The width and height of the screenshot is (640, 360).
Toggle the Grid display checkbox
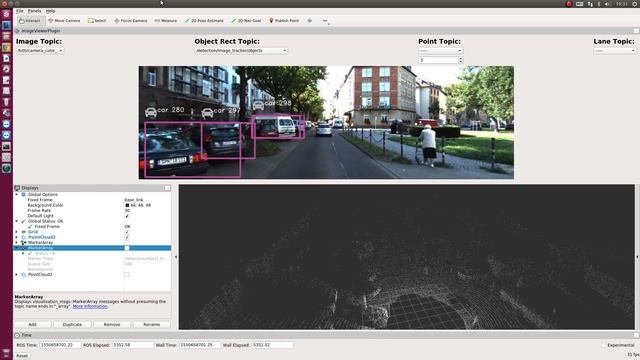pos(127,232)
